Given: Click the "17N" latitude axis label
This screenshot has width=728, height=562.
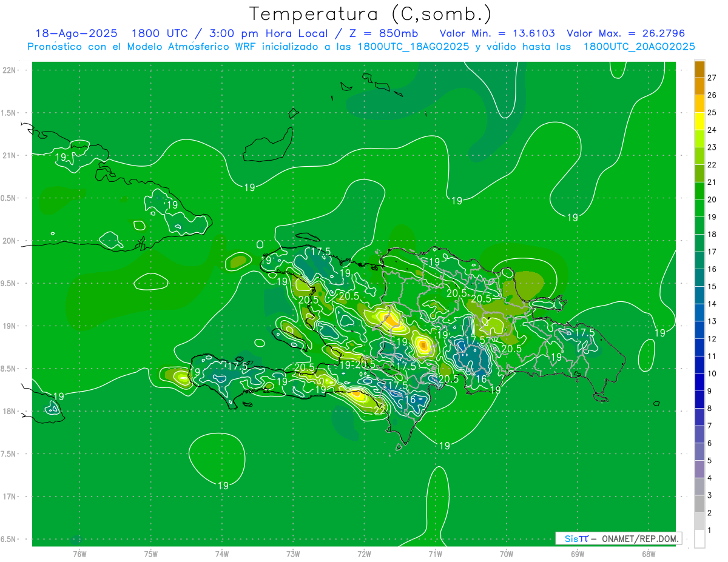Looking at the screenshot, I should [10, 497].
